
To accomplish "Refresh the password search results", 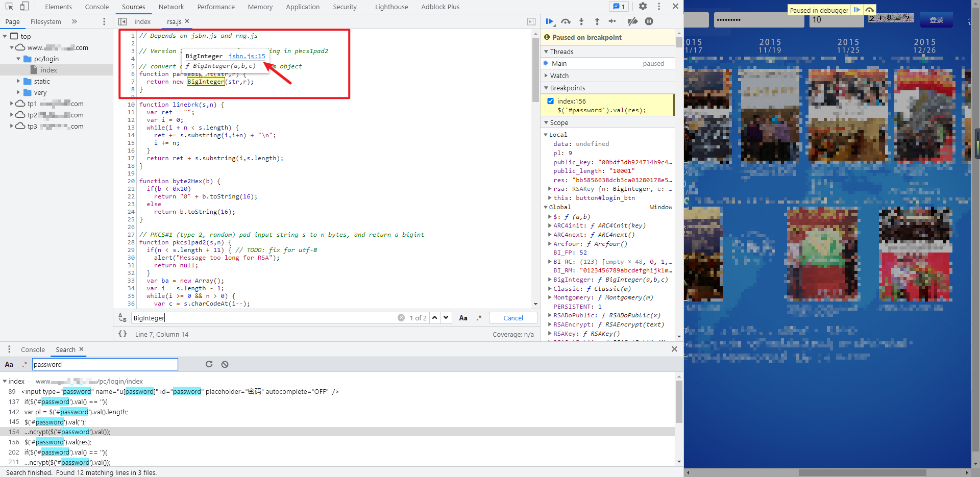I will (x=209, y=364).
